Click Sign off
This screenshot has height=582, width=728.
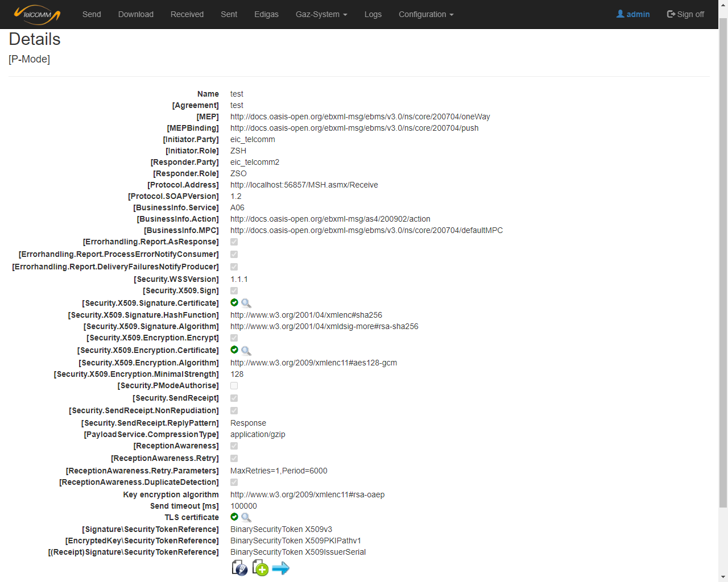[x=685, y=14]
